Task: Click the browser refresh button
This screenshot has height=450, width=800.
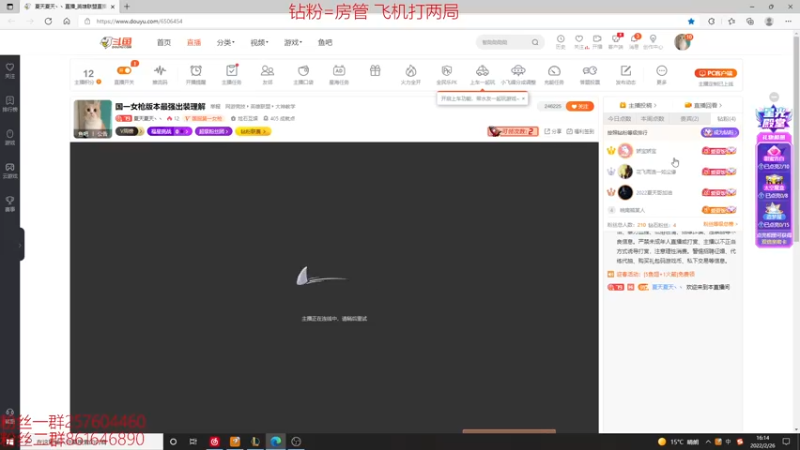Action: (x=48, y=21)
